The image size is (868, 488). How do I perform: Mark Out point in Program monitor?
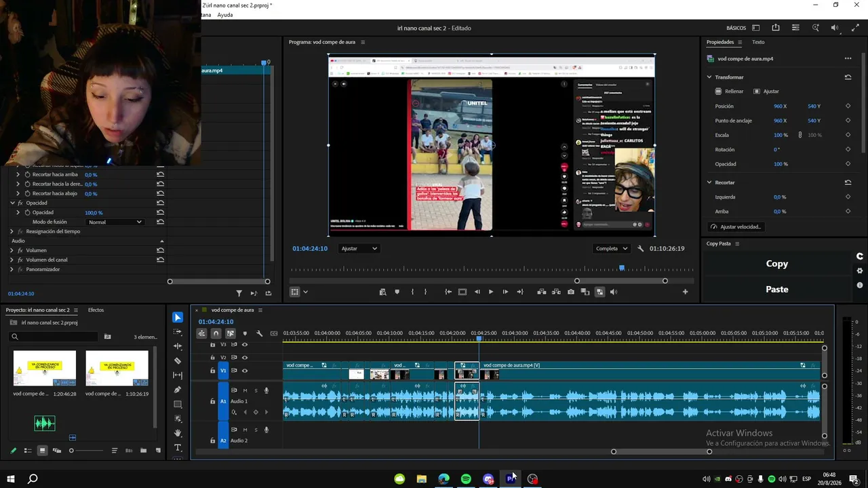(425, 292)
